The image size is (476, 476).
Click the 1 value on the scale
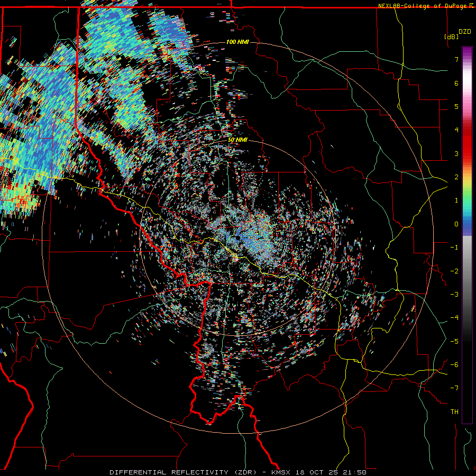[x=456, y=200]
